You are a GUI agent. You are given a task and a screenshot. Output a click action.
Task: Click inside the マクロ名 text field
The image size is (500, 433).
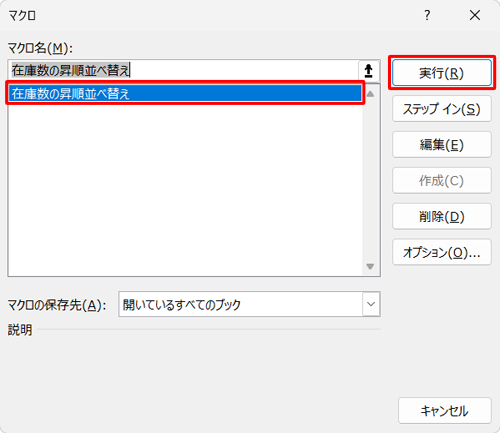tap(183, 71)
